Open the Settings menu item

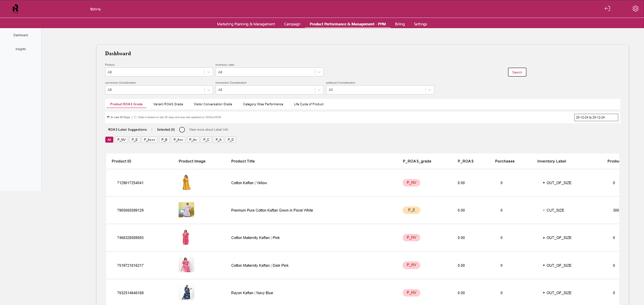point(420,24)
